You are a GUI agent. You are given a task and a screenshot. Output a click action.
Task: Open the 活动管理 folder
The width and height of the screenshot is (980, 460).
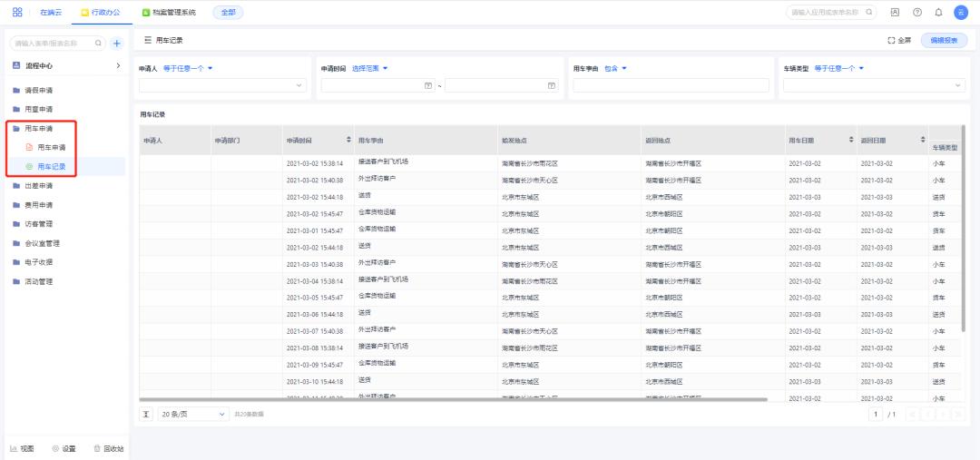click(41, 281)
